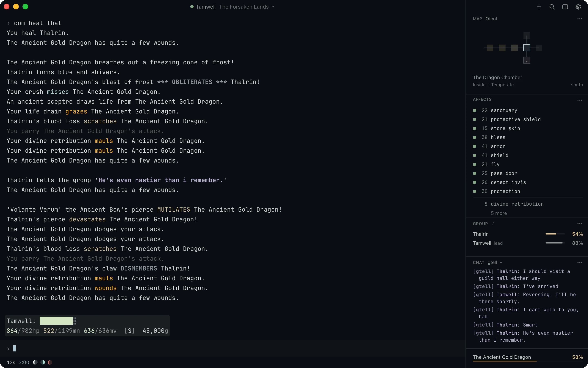Open the gtell chat channel dropdown

point(495,262)
